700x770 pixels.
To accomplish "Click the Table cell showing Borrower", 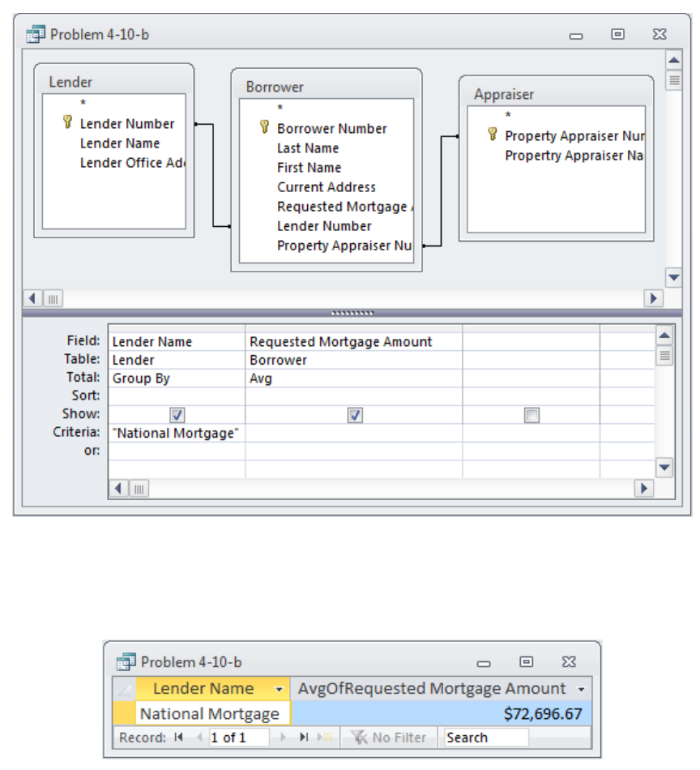I will [354, 360].
